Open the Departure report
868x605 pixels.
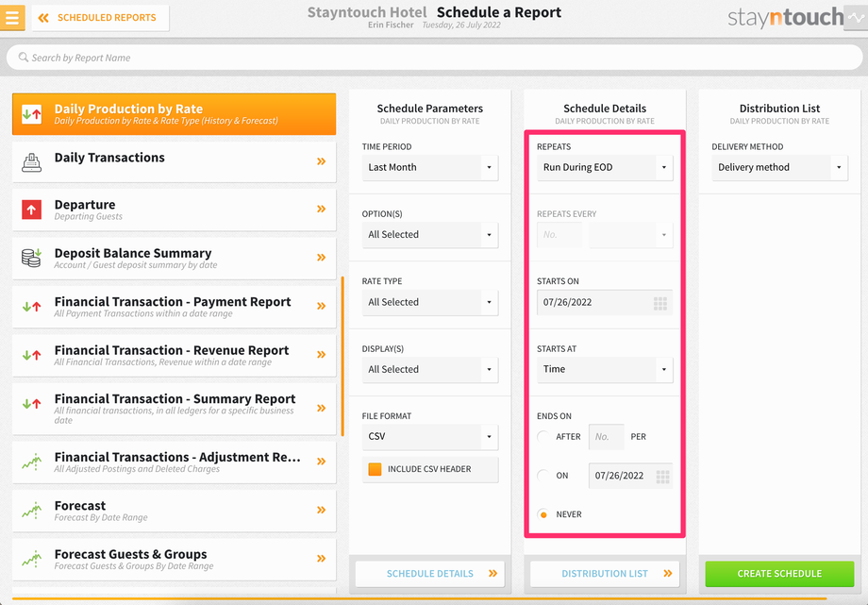pyautogui.click(x=174, y=210)
